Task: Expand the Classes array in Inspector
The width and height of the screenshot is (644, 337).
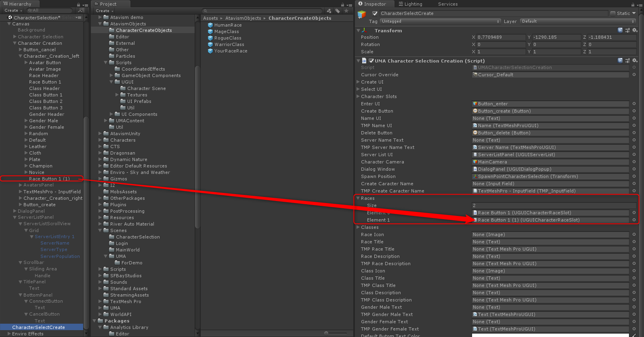Action: 358,227
